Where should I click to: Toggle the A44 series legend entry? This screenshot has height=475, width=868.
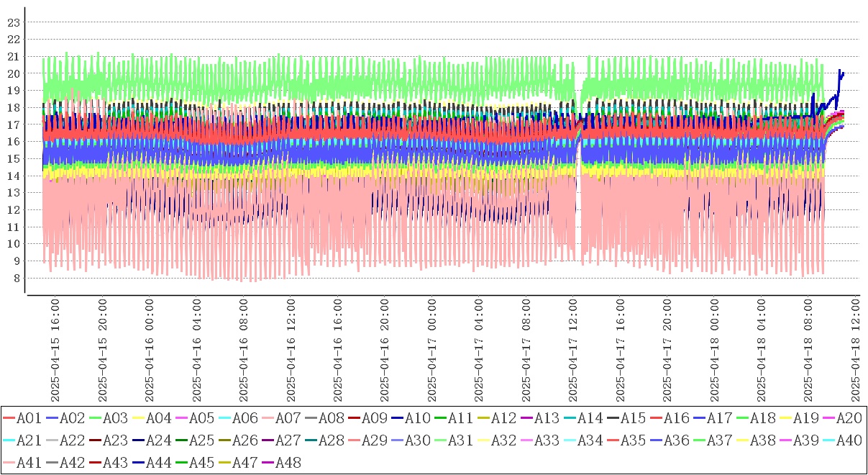click(158, 463)
